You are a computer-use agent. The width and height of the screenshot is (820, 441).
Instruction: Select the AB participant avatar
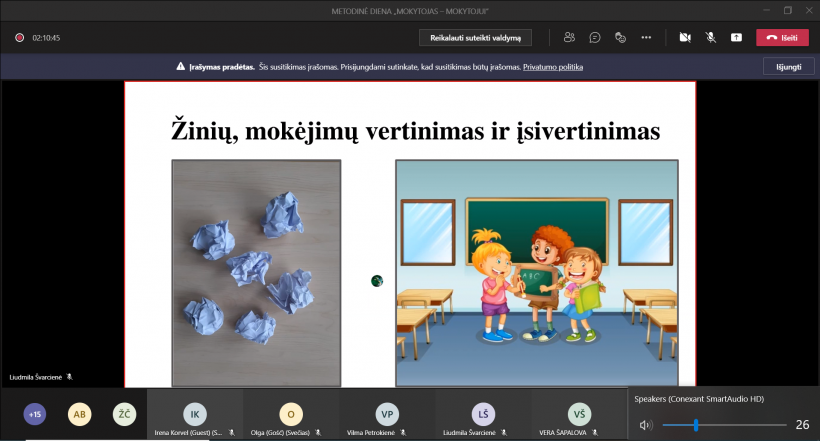(79, 414)
